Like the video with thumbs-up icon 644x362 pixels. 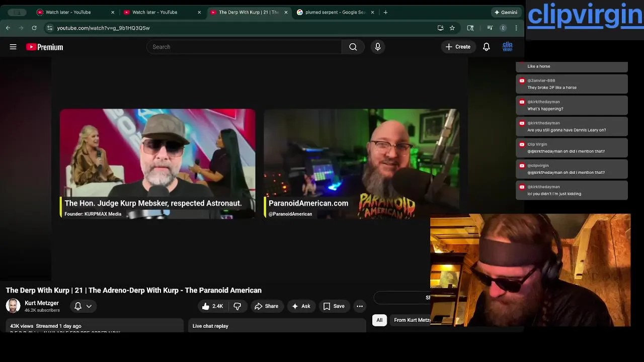(x=212, y=306)
